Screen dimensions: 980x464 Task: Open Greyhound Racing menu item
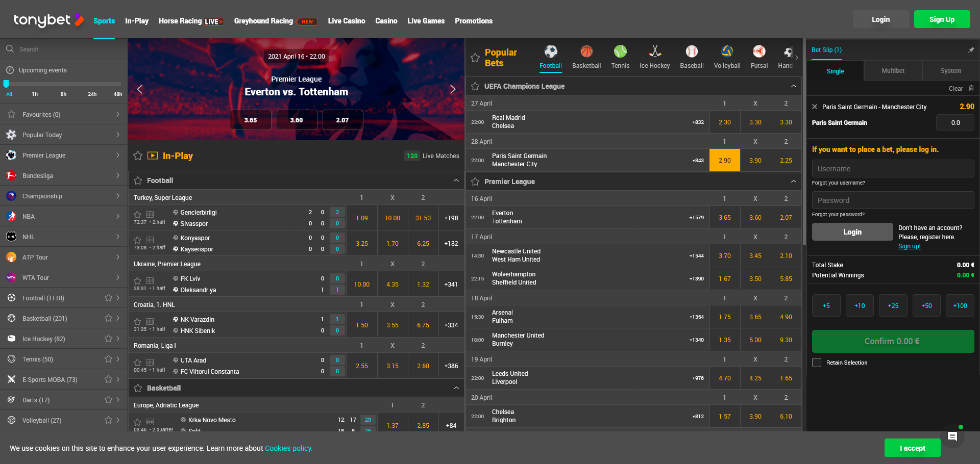[276, 21]
